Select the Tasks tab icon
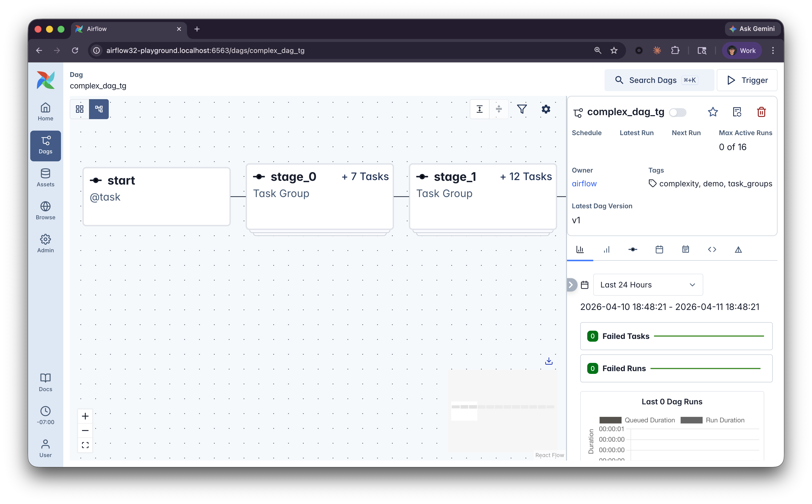812x504 pixels. pyautogui.click(x=633, y=249)
